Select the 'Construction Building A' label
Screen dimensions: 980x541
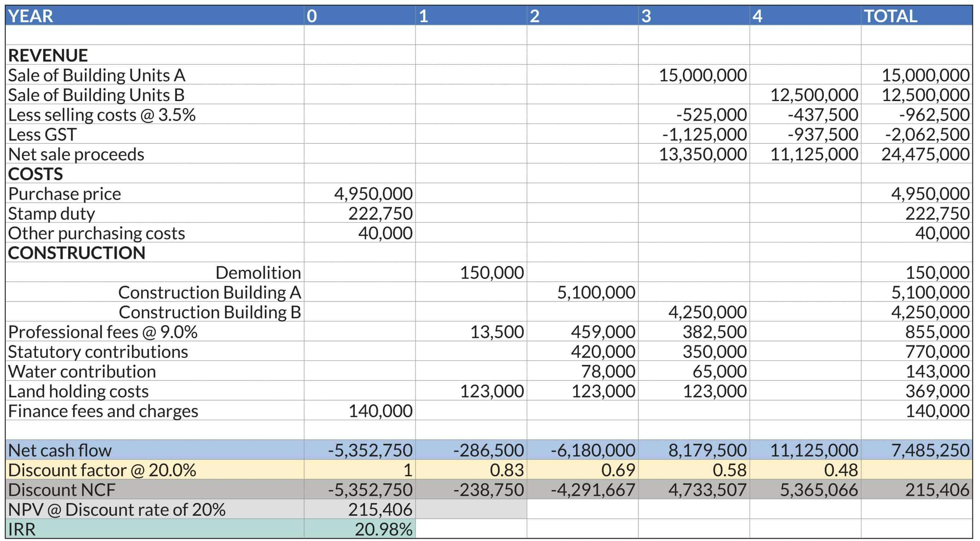click(x=209, y=293)
